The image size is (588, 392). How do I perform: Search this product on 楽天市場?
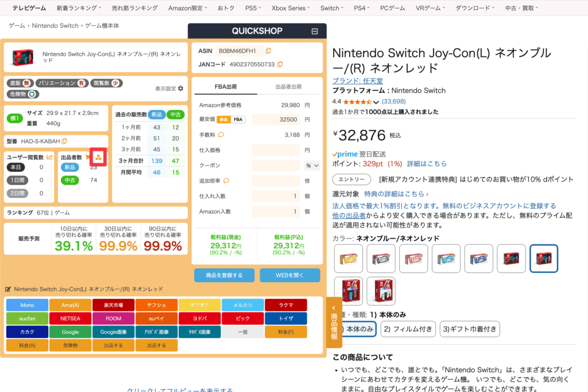point(113,305)
